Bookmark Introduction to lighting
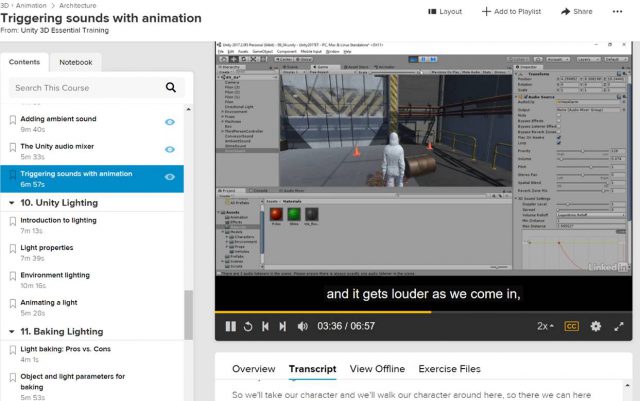 click(13, 221)
